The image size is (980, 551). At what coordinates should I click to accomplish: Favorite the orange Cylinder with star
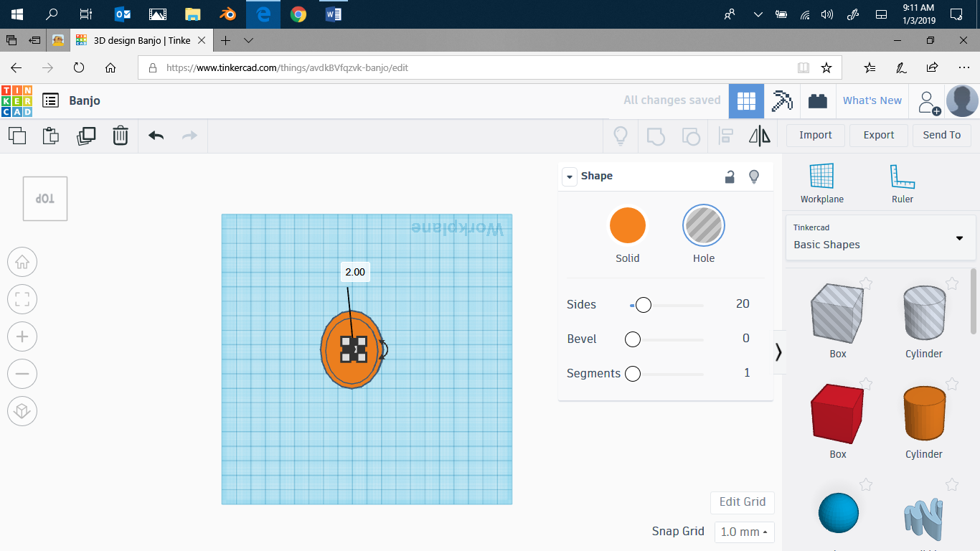click(952, 384)
